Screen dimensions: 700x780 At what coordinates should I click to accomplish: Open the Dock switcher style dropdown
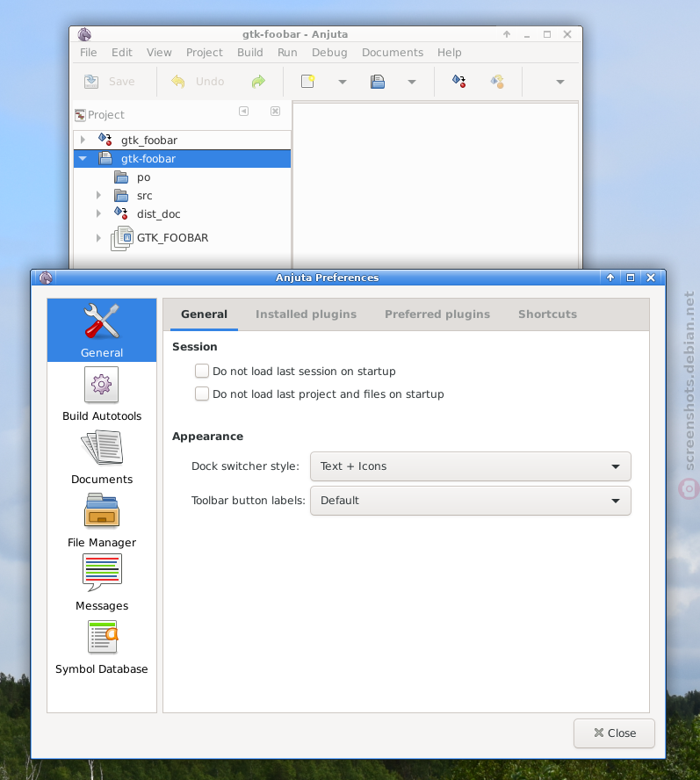coord(470,466)
